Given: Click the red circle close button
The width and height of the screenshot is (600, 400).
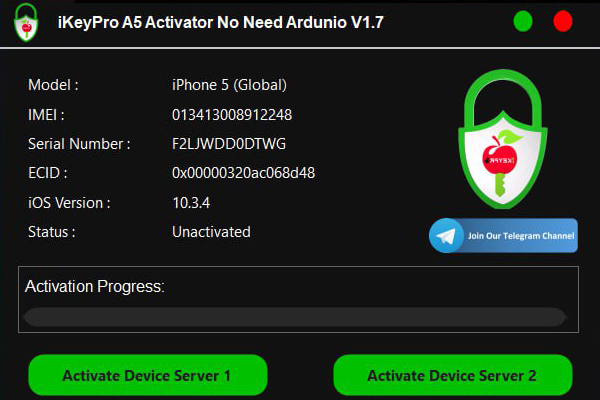Looking at the screenshot, I should (x=563, y=21).
